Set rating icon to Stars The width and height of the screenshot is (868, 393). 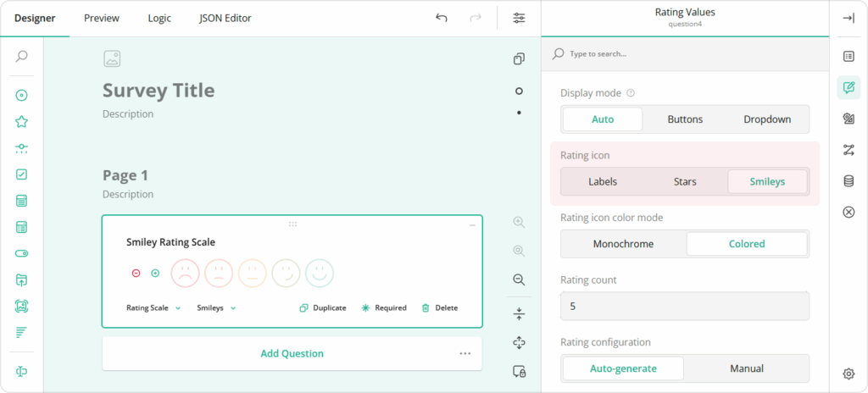tap(685, 181)
